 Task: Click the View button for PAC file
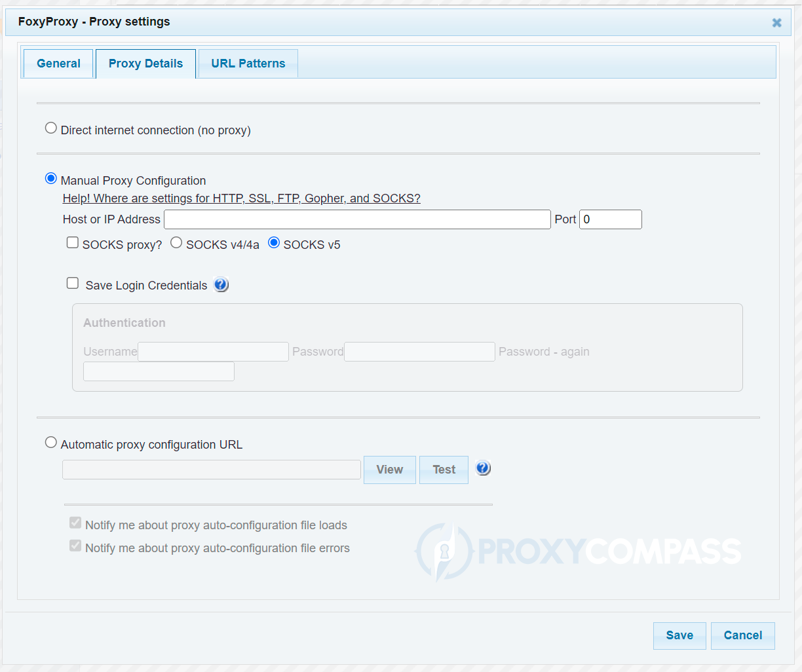(390, 470)
